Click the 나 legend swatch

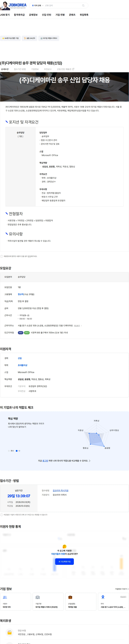[17, 451]
